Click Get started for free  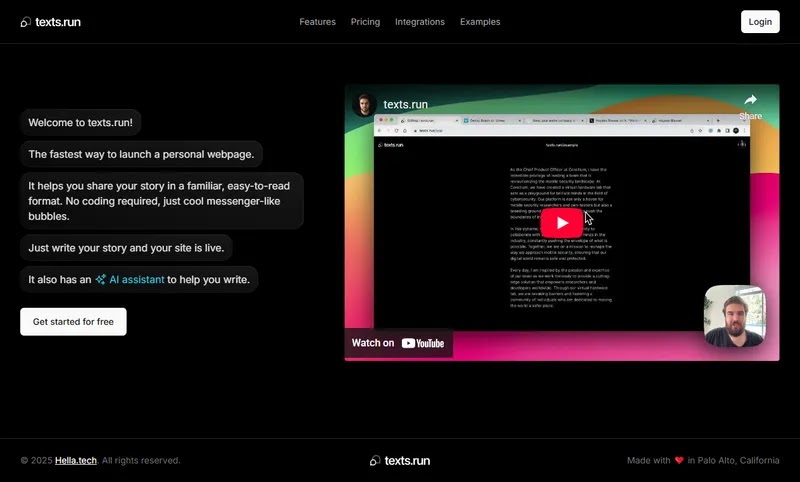click(73, 322)
